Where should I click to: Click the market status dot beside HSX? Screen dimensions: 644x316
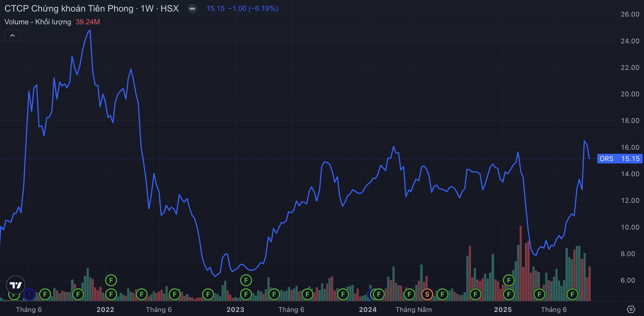[x=192, y=9]
